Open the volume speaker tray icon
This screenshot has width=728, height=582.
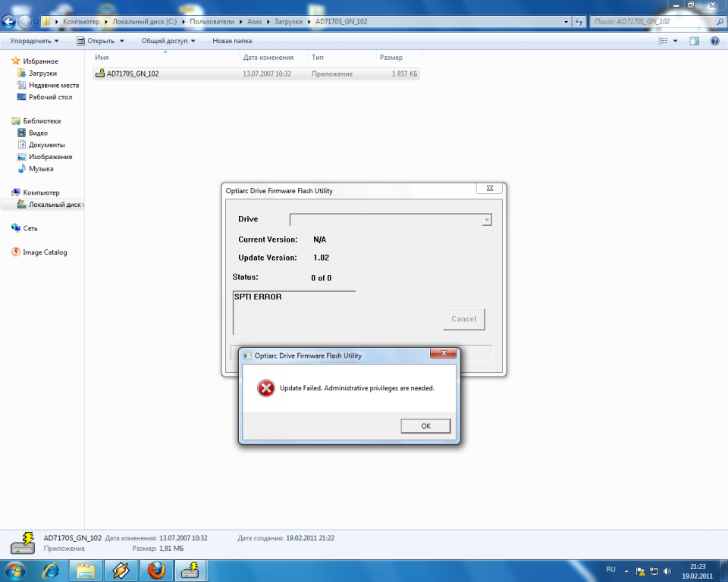[x=667, y=571]
